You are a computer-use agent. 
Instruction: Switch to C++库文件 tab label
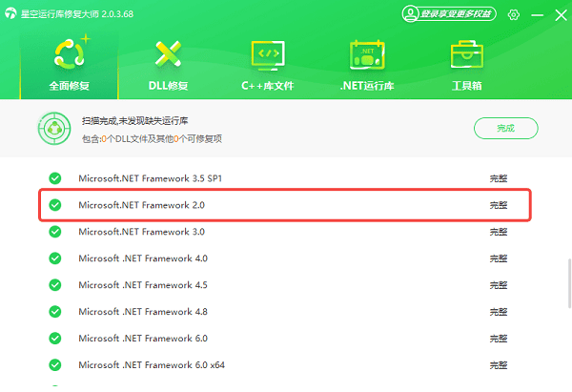tap(267, 86)
